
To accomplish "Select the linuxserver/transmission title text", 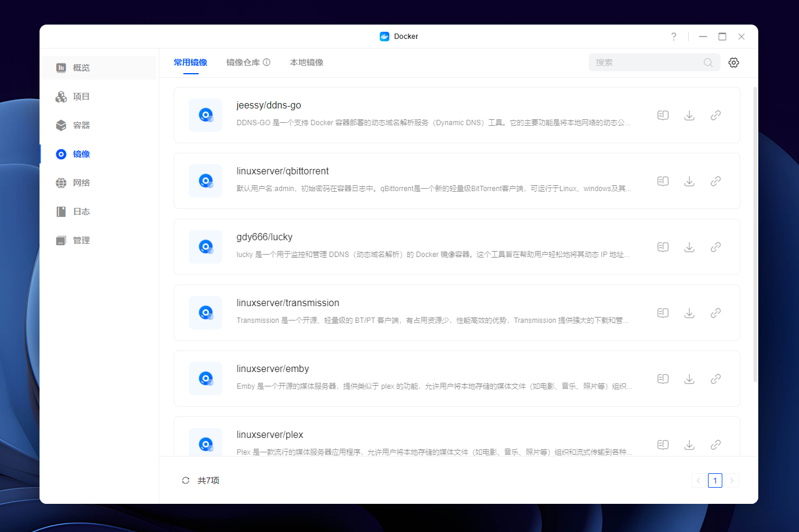I will click(x=288, y=303).
